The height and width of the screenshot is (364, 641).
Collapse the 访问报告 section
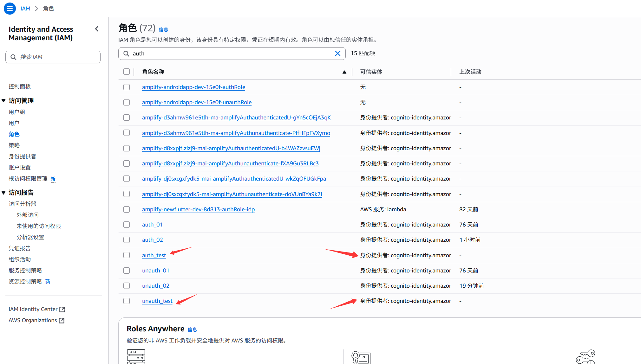pyautogui.click(x=3, y=193)
